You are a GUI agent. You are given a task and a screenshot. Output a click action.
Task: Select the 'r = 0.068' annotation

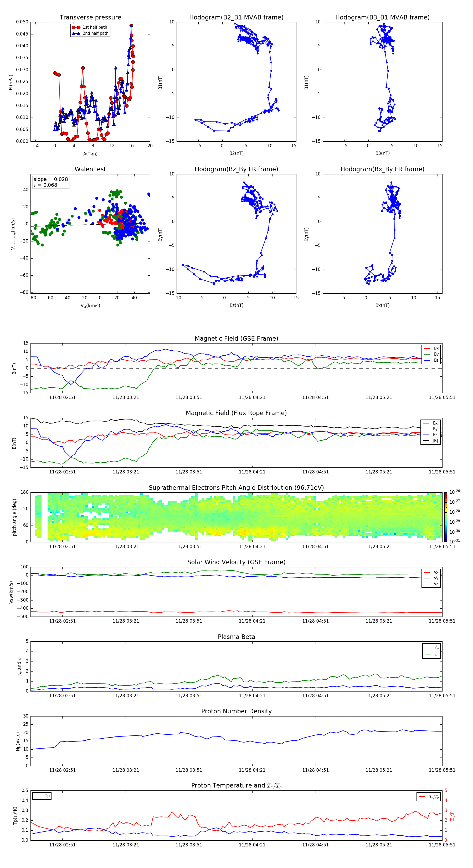pos(45,185)
